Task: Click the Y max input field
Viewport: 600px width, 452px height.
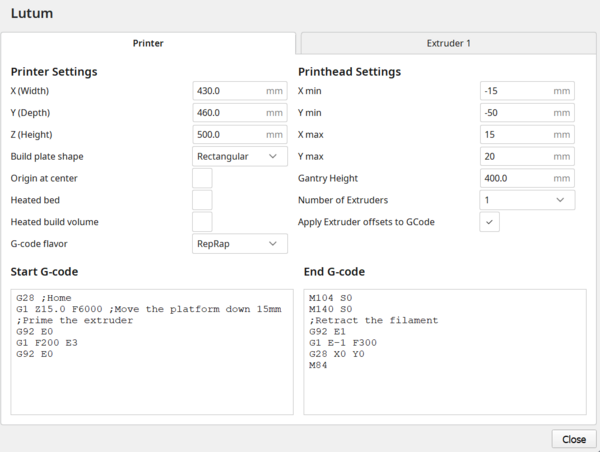Action: click(527, 157)
